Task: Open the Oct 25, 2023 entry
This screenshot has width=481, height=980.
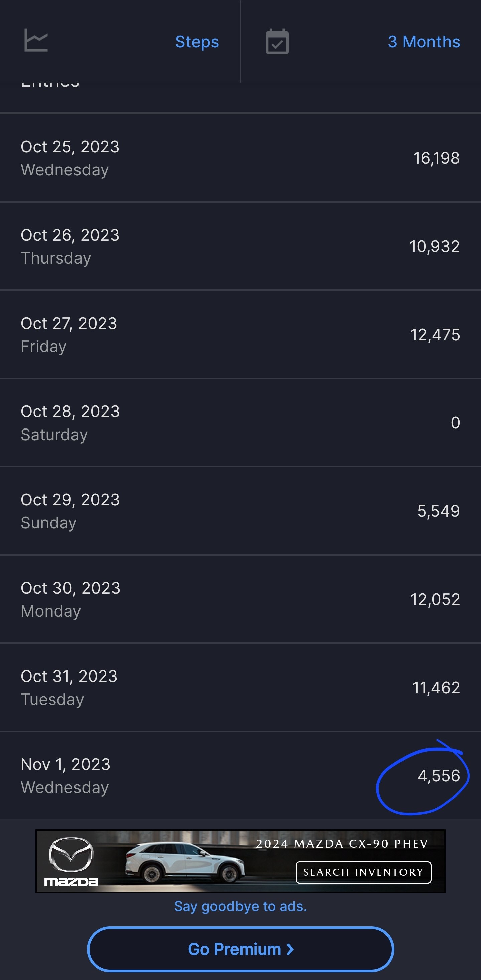Action: tap(240, 158)
